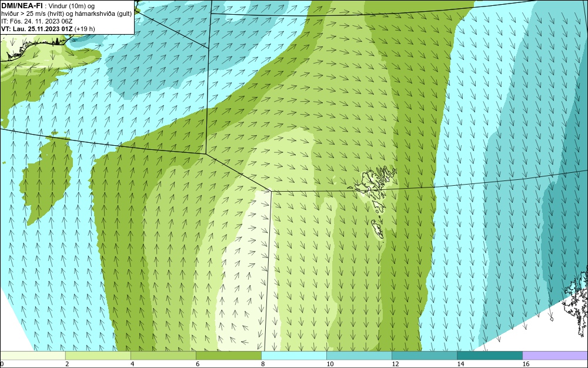Screen dimensions: 588x368
Task: Click the legend scale label '2'
Action: [x=67, y=364]
